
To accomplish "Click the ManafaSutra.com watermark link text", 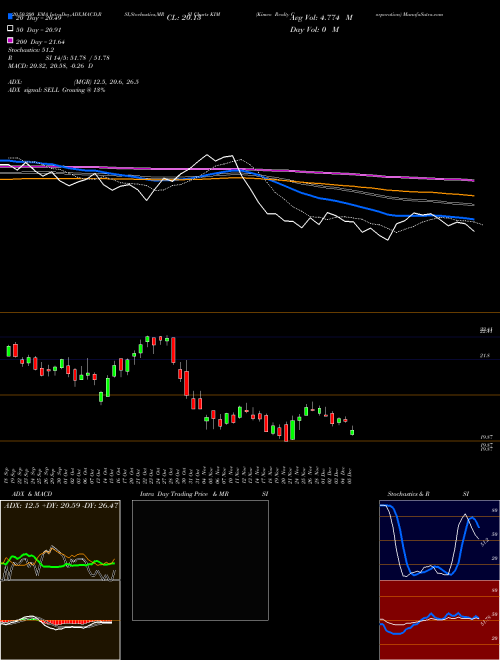I will 423,14.
